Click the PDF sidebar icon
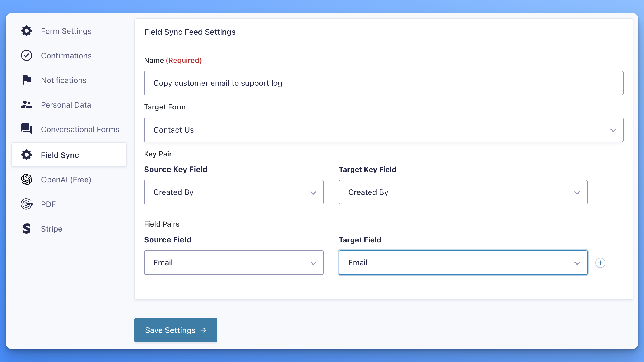Screen dimensions: 644x362 (x=27, y=204)
